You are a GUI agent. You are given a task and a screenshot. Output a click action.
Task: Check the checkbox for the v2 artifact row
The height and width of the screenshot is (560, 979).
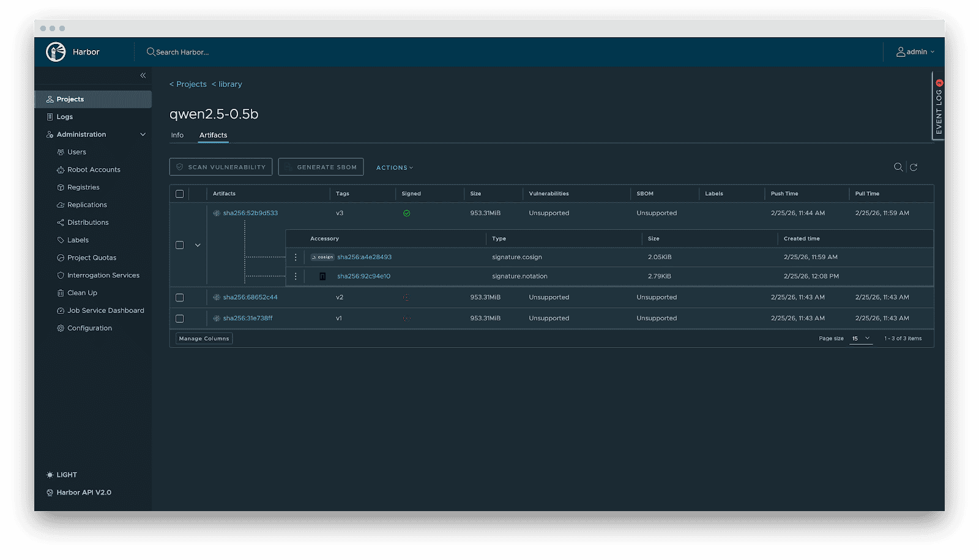pos(179,297)
